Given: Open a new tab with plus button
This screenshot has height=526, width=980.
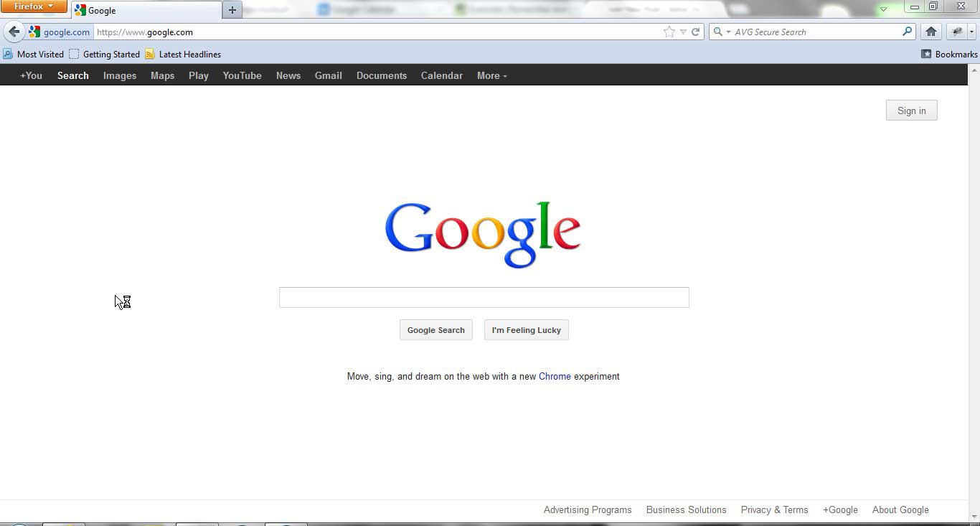Looking at the screenshot, I should (x=232, y=10).
